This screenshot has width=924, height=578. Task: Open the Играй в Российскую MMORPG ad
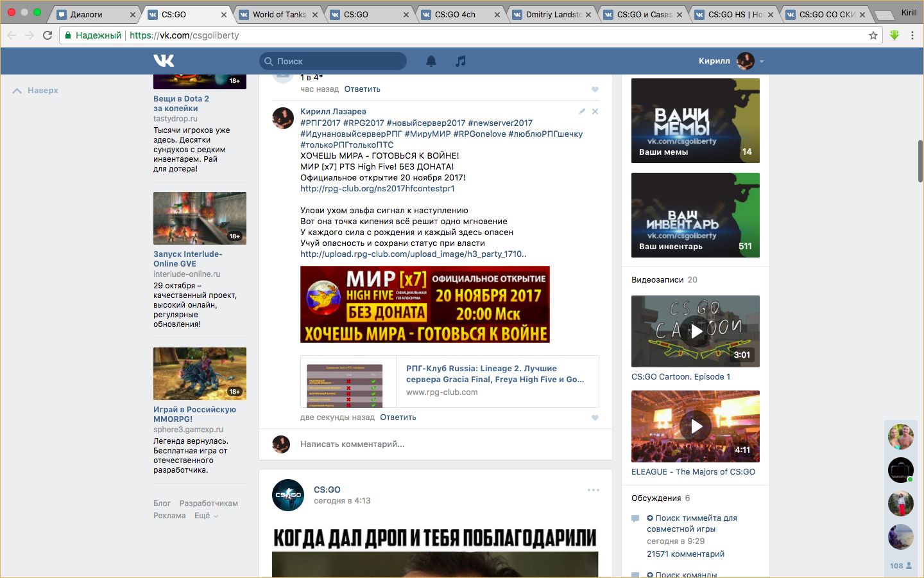point(194,414)
